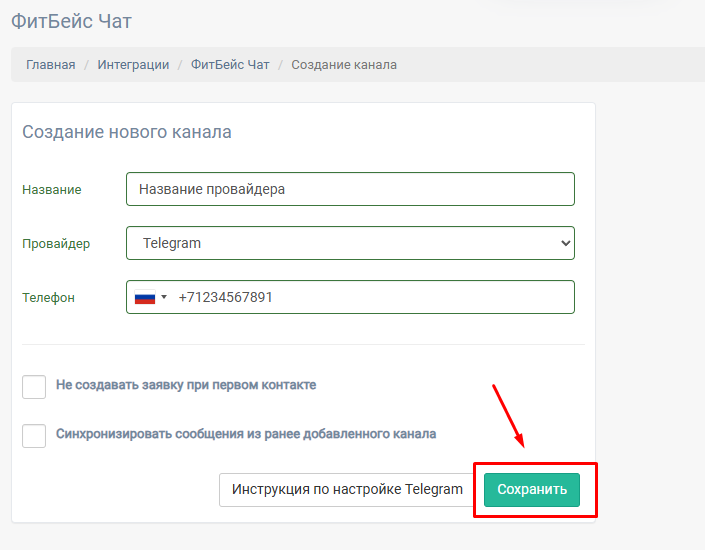
Task: Click the Russian flag country icon
Action: (145, 297)
